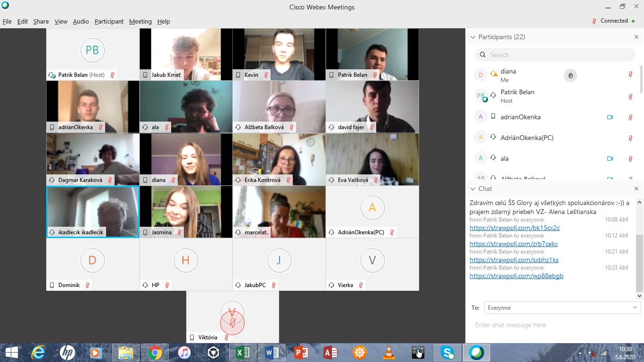Click the Participants list scrollbar thumb

tap(641, 79)
